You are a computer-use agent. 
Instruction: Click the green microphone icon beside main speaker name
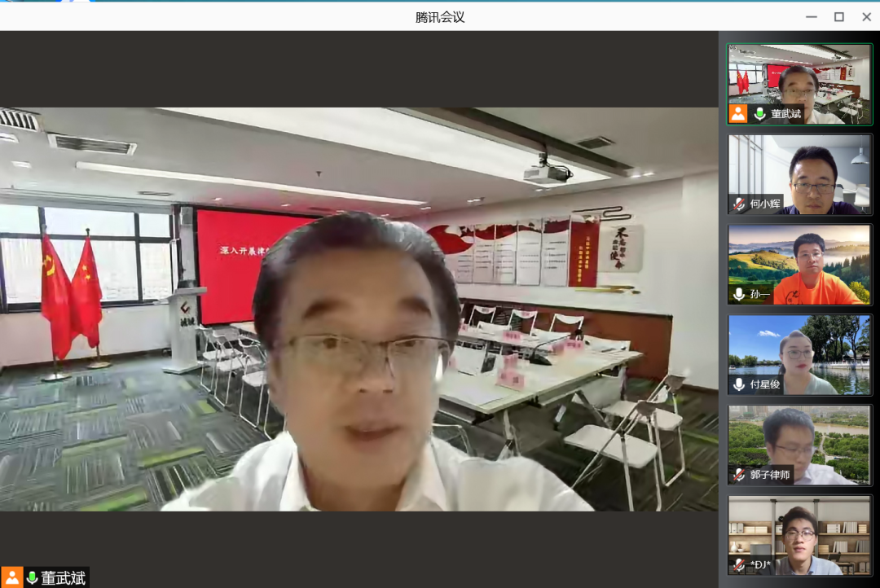(x=33, y=577)
